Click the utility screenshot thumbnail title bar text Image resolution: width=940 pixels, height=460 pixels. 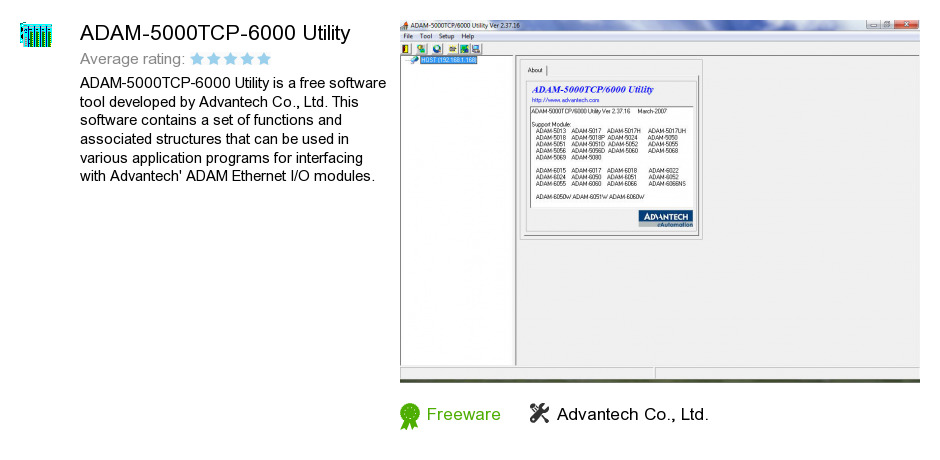(465, 26)
